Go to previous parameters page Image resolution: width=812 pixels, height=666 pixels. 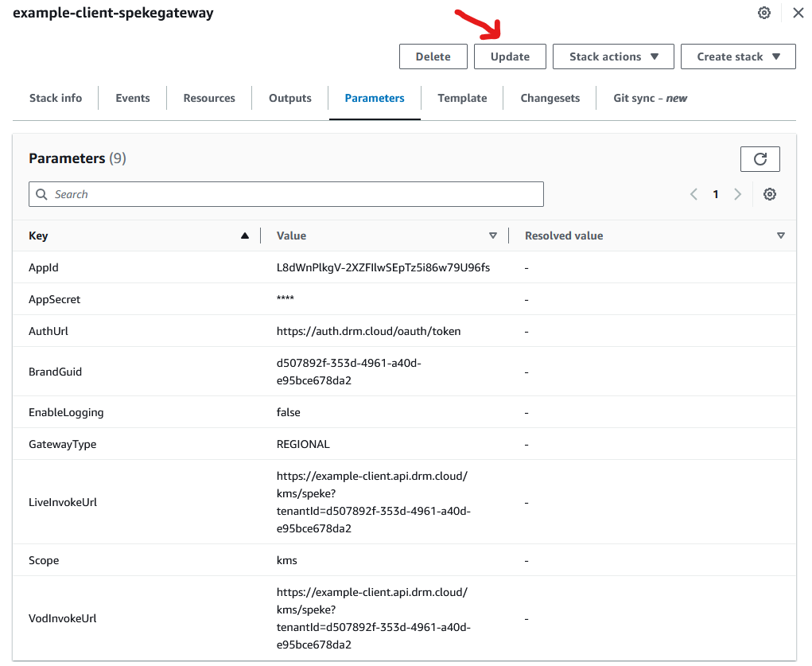pyautogui.click(x=694, y=194)
